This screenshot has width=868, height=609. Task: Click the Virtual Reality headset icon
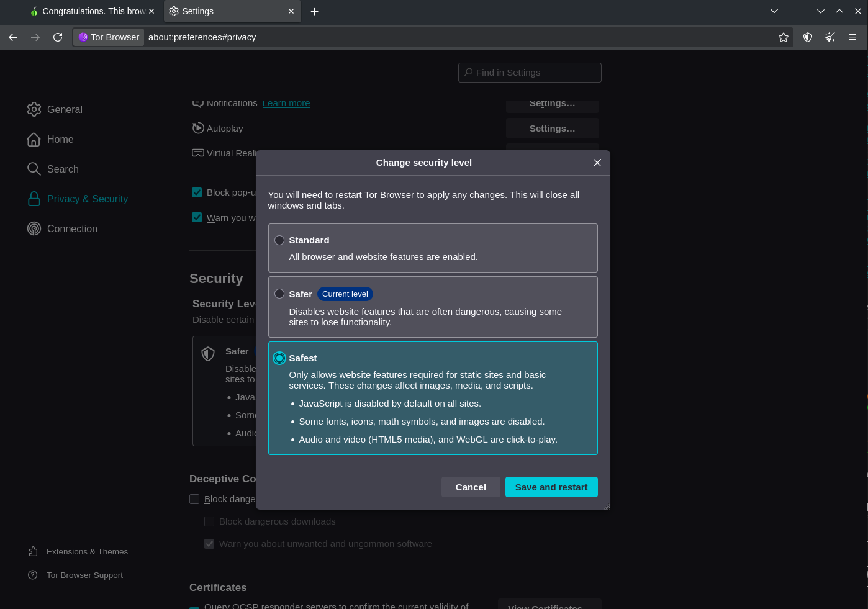(198, 153)
